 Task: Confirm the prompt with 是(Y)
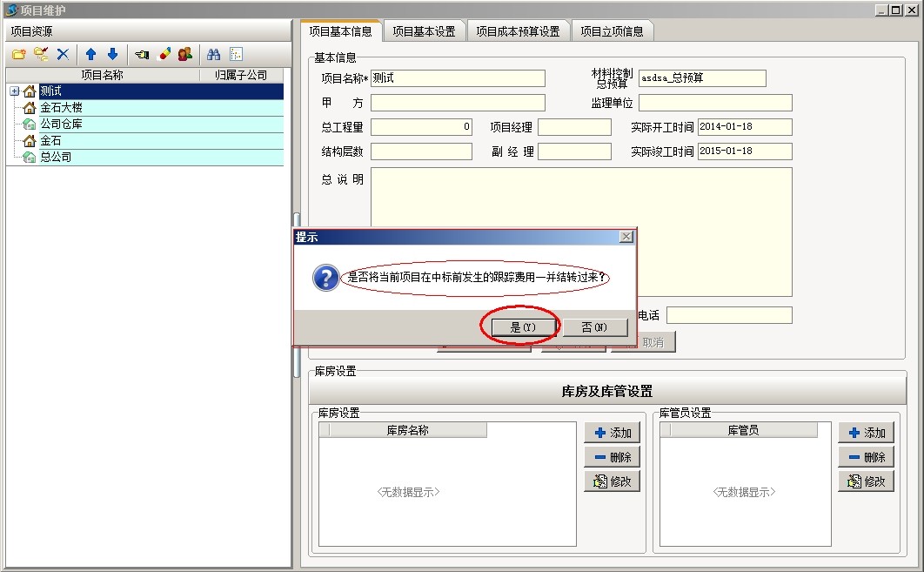pos(520,327)
